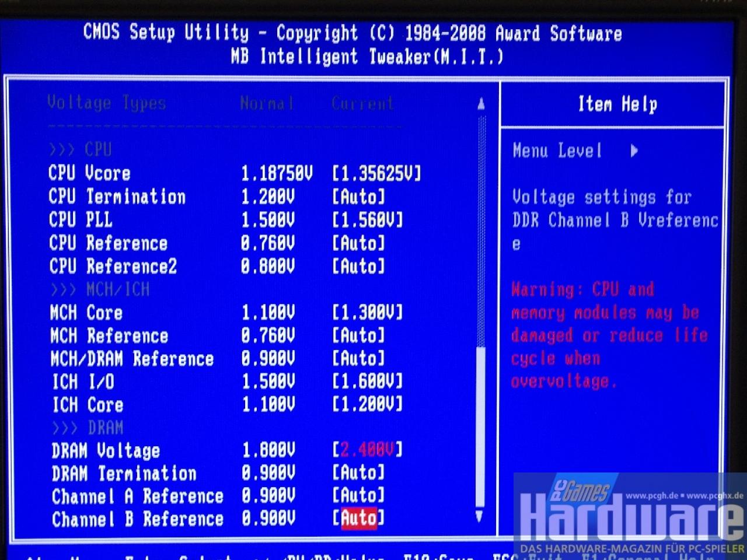Screen dimensions: 747x560
Task: Click CPU PLL normal value 1.500V
Action: coord(268,220)
